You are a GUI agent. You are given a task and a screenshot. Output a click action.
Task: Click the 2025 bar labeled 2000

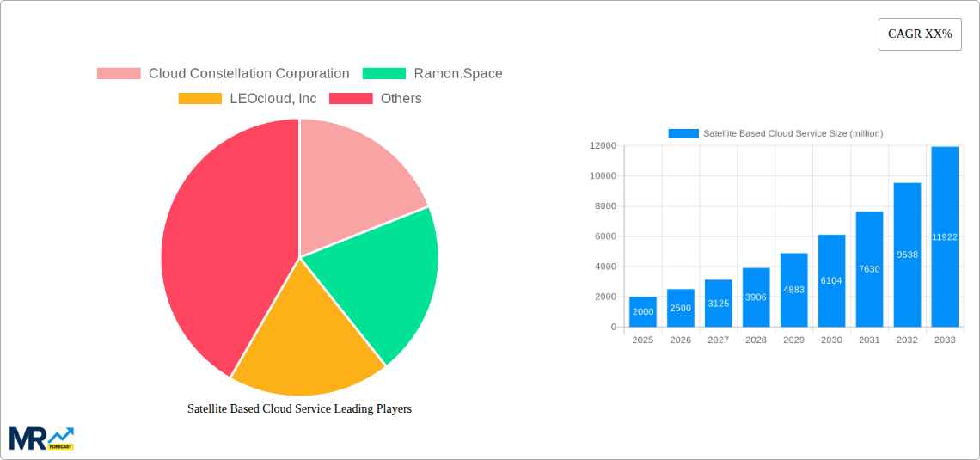[x=643, y=312]
